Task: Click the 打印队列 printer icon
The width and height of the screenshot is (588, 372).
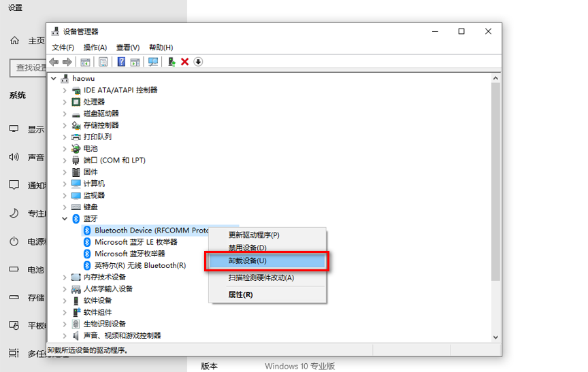Action: point(76,137)
